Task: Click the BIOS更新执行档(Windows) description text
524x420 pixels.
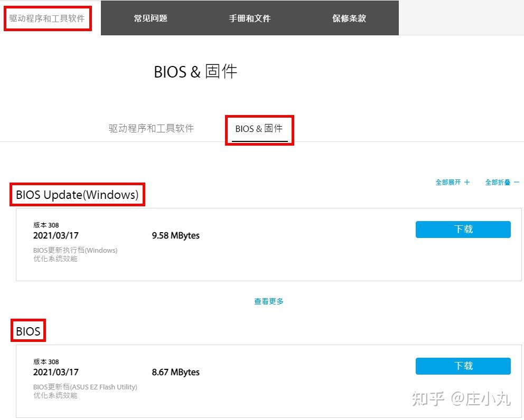Action: click(x=76, y=250)
